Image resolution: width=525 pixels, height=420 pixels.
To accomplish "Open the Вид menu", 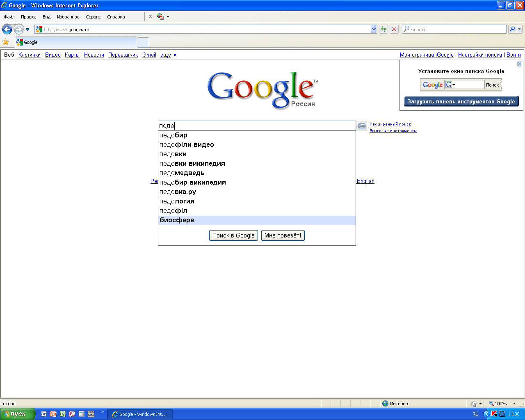I will click(46, 17).
